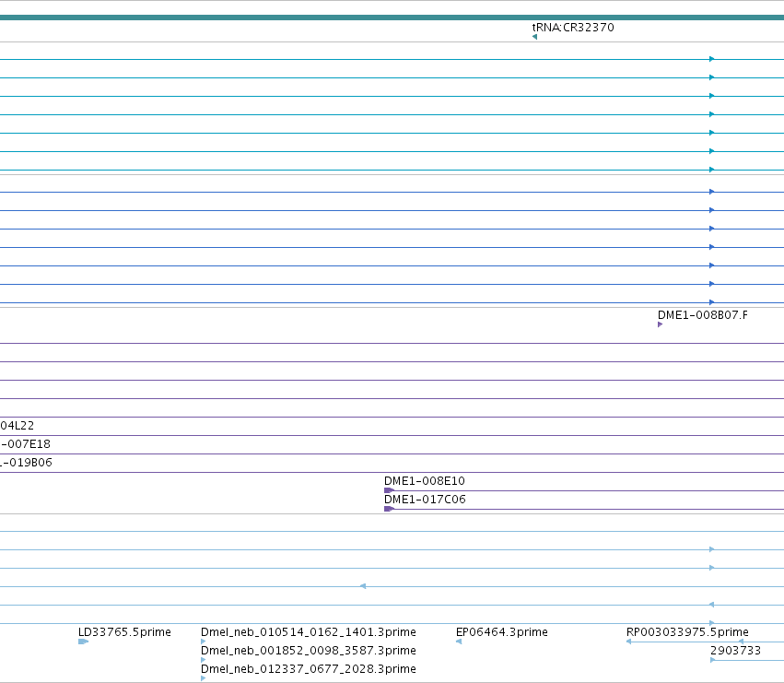This screenshot has width=784, height=683.
Task: Click the purple block glyph under DME1-017C06
Action: pyautogui.click(x=389, y=509)
